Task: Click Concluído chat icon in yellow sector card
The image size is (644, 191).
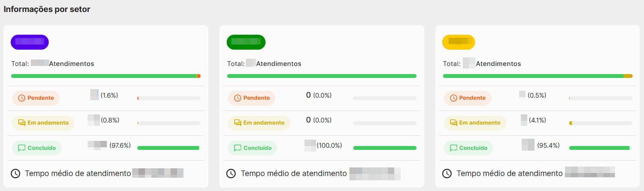Action: pos(454,148)
